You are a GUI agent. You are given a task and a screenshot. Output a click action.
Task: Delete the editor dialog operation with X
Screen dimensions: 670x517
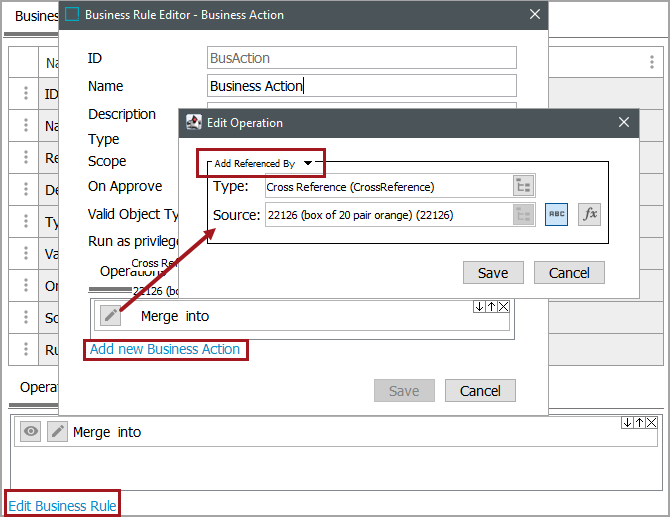pos(503,307)
